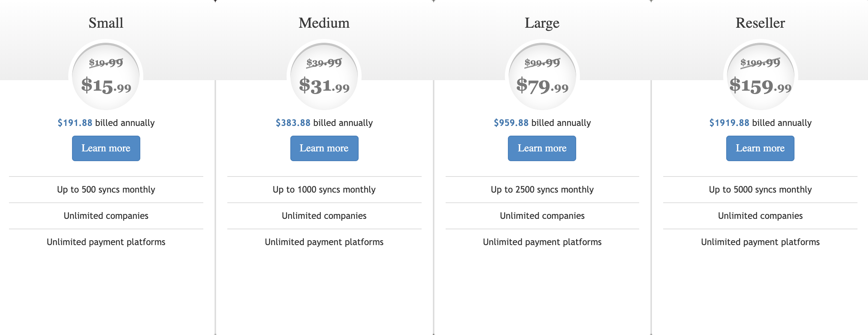Click the $31.99 price badge

click(324, 76)
